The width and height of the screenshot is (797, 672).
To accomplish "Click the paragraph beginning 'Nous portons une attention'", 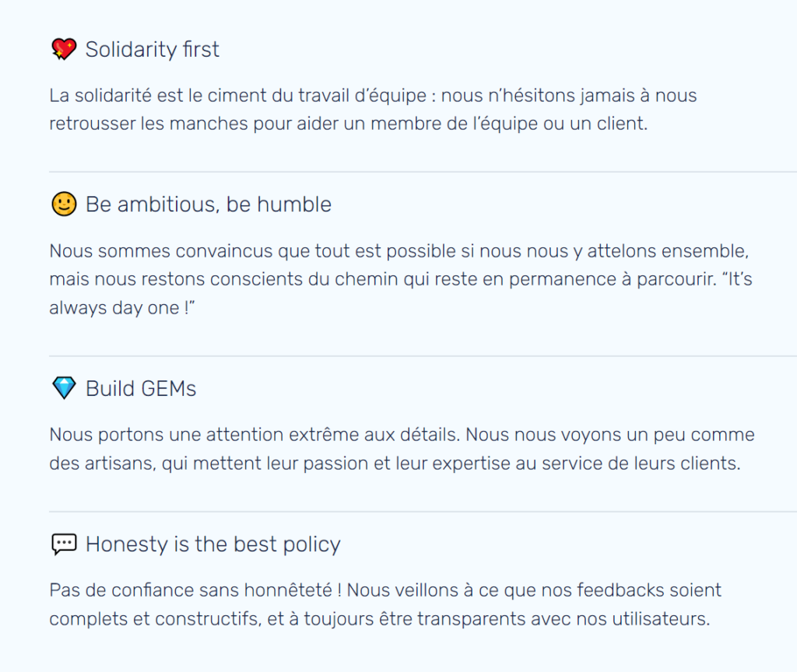I will 402,449.
